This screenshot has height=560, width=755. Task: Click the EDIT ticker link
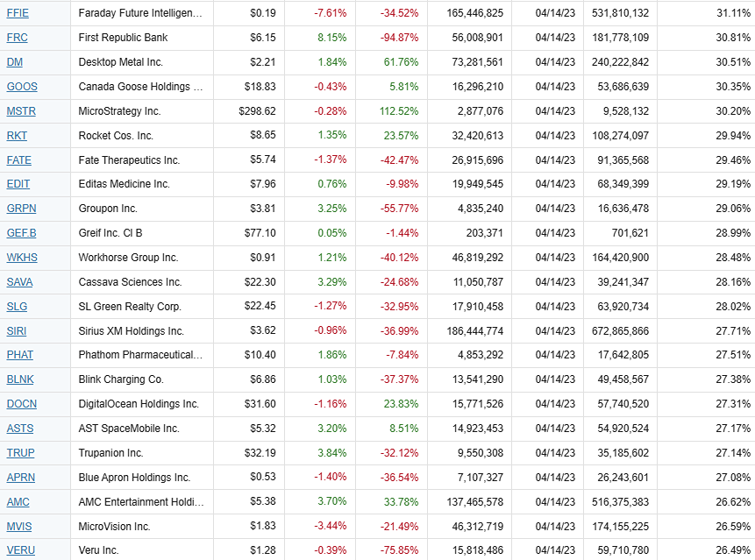click(18, 184)
